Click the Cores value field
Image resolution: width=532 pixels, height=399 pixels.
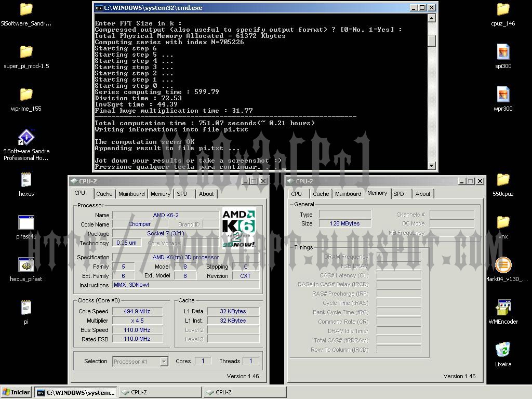pos(203,361)
